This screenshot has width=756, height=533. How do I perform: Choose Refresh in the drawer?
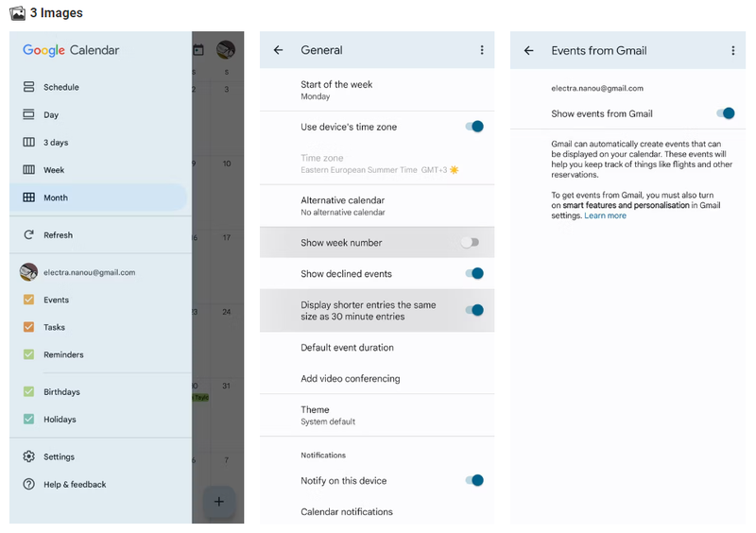100,235
